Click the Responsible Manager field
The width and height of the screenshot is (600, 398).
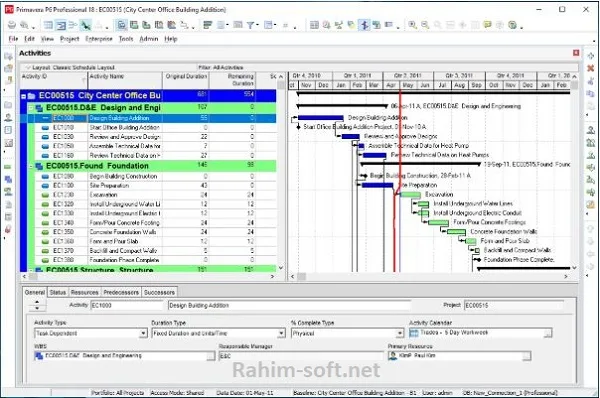pyautogui.click(x=301, y=356)
